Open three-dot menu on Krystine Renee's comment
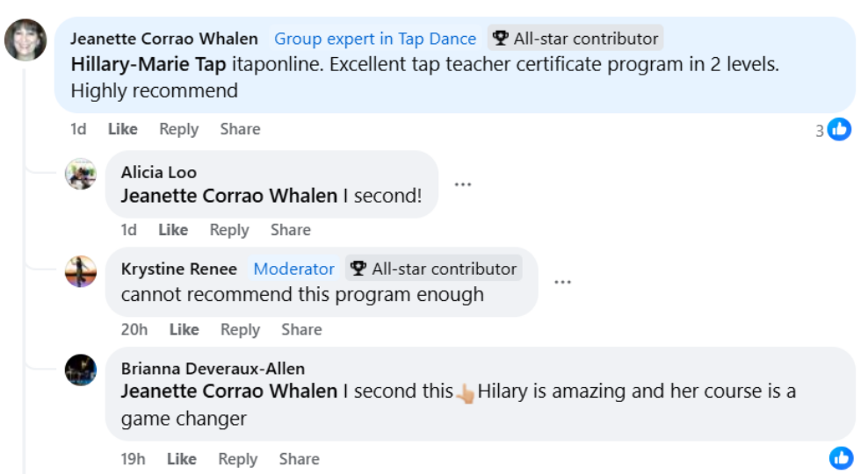This screenshot has width=868, height=474. point(563,282)
